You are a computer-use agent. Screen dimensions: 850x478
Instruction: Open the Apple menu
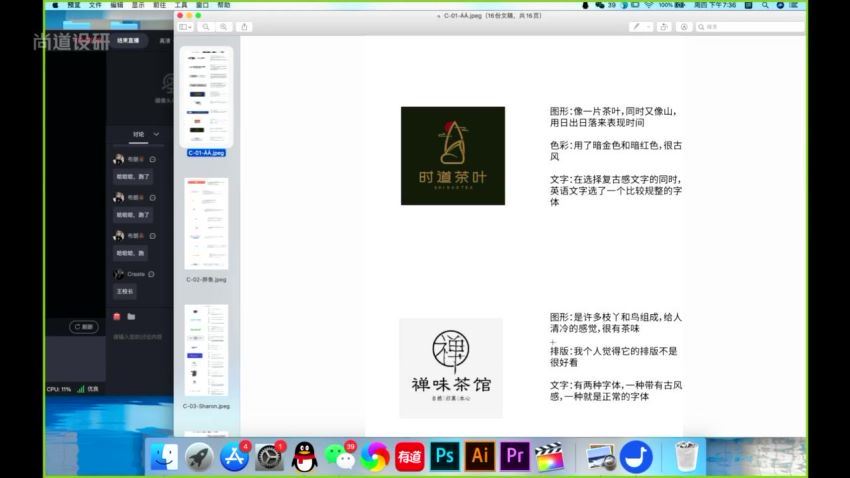pyautogui.click(x=55, y=5)
